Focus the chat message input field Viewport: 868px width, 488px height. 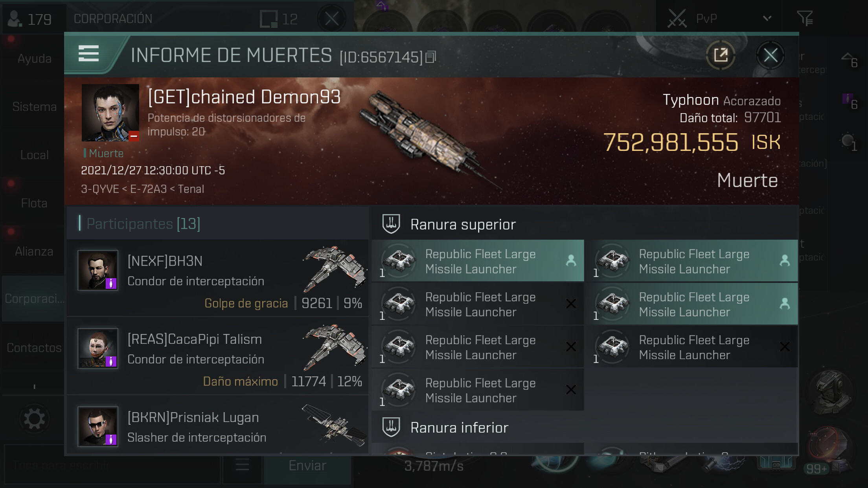point(112,465)
